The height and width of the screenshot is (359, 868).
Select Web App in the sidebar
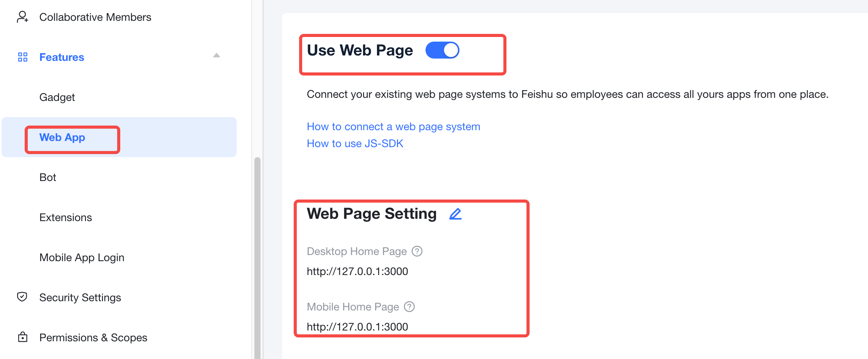coord(62,138)
